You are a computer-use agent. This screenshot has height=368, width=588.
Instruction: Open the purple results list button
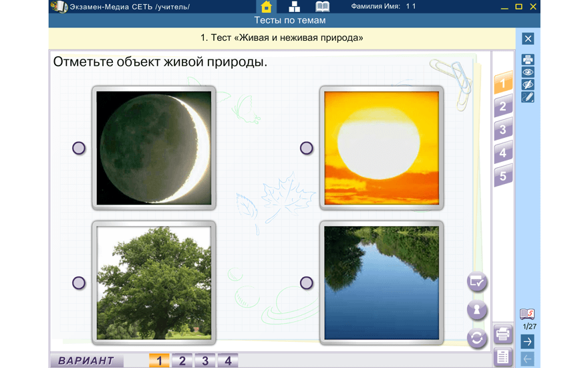click(x=503, y=357)
